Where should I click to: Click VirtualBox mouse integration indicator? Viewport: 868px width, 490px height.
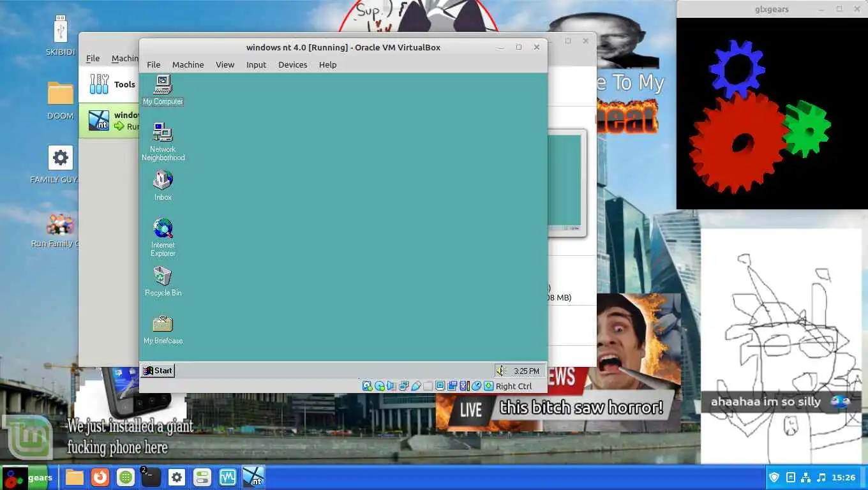click(x=476, y=386)
